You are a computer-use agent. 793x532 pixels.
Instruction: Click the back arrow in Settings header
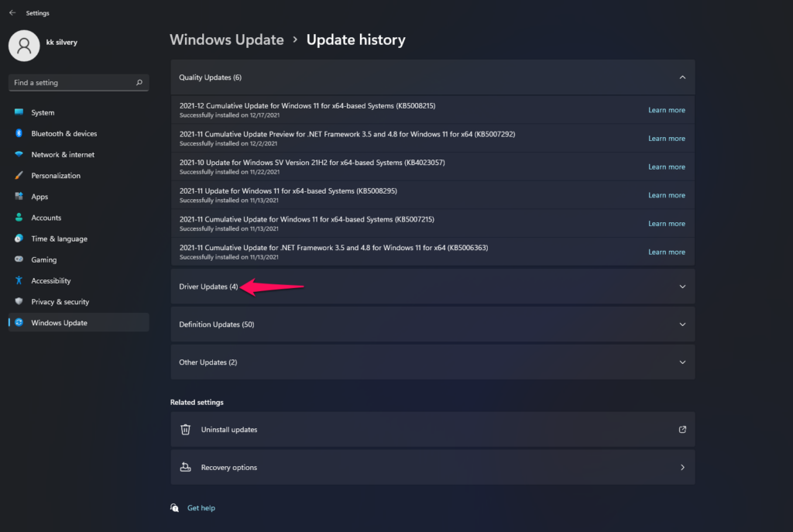[12, 12]
